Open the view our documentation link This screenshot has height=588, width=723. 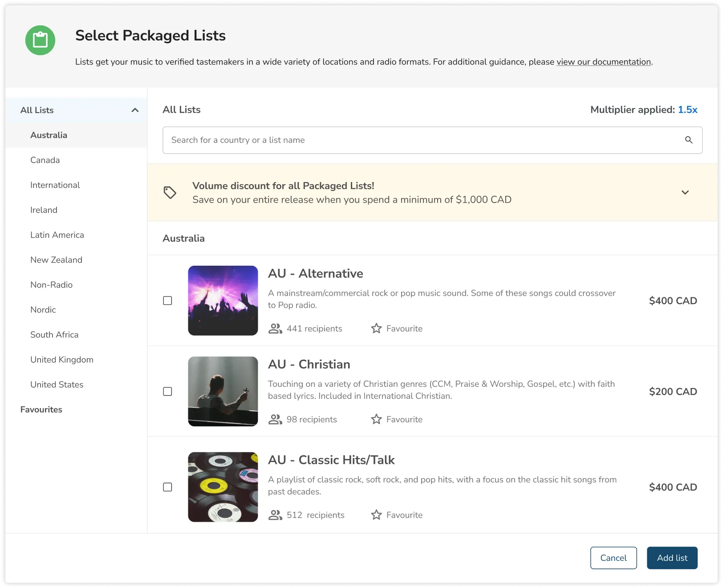tap(603, 62)
